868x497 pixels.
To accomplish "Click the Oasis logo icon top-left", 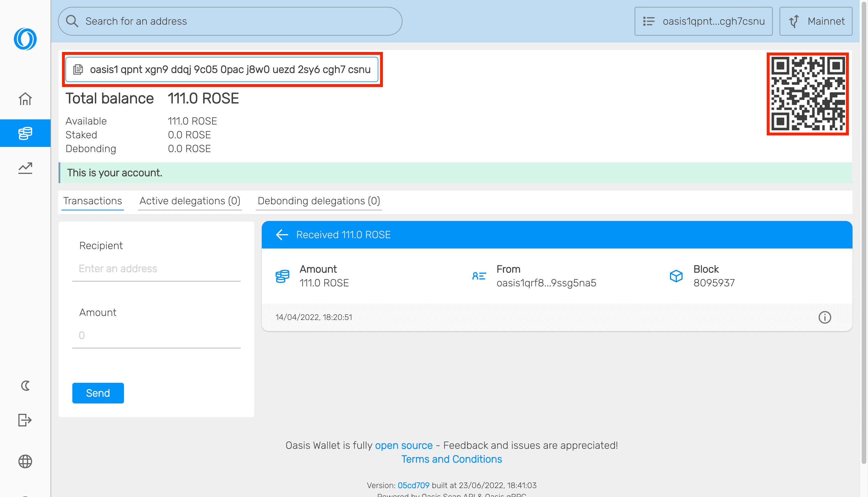I will click(x=25, y=39).
